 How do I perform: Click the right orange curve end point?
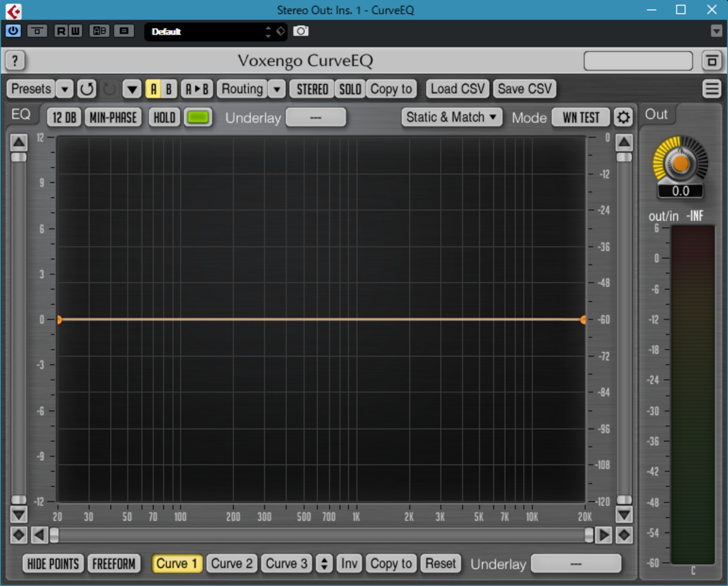[x=584, y=319]
